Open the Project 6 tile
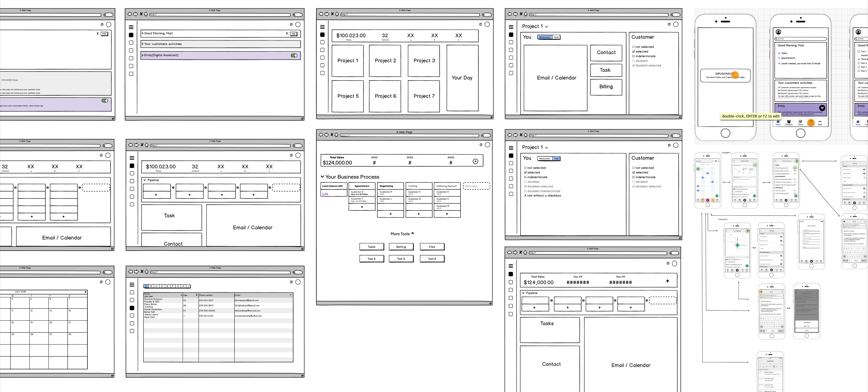 click(385, 96)
